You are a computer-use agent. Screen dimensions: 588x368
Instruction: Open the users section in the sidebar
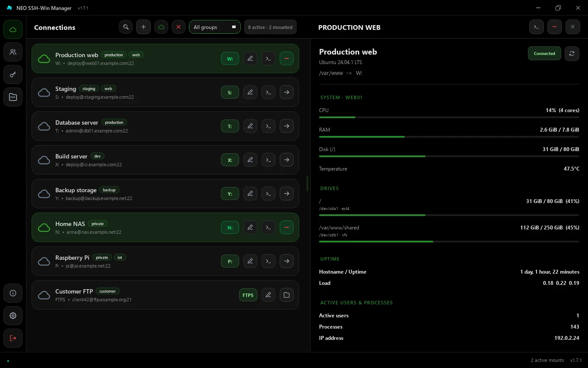pos(13,52)
